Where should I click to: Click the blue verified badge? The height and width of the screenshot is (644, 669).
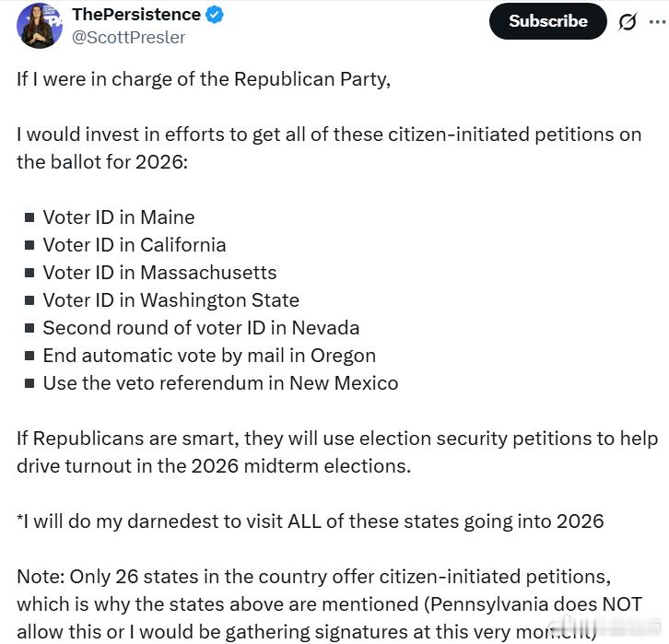214,15
